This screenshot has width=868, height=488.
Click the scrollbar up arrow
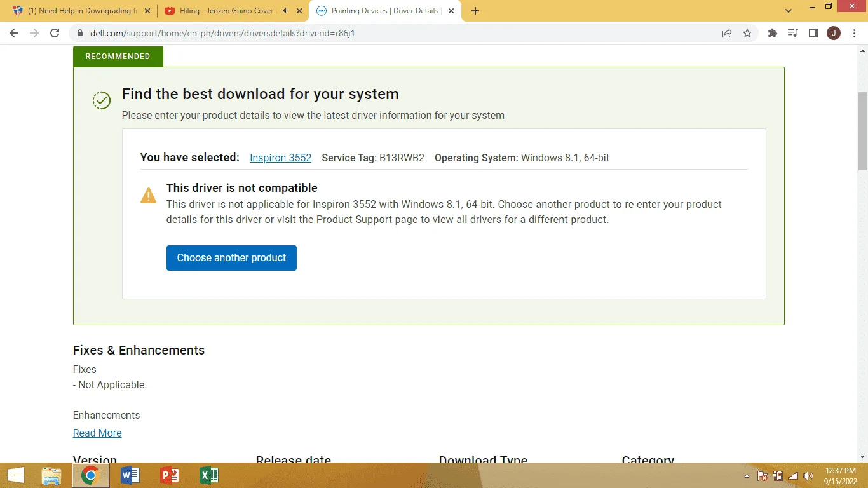pos(862,51)
